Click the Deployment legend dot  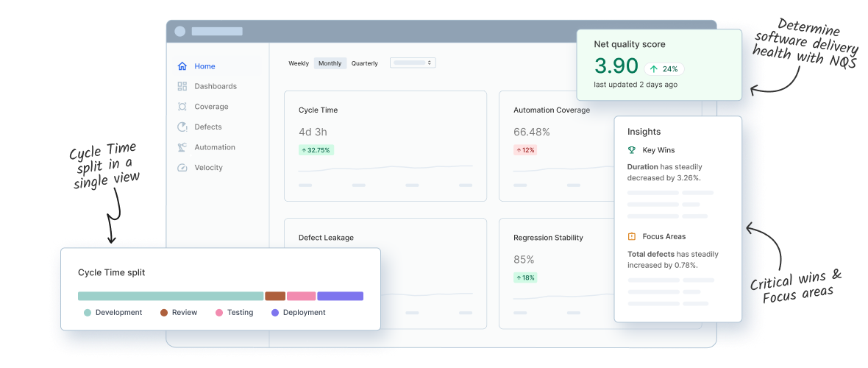coord(275,313)
